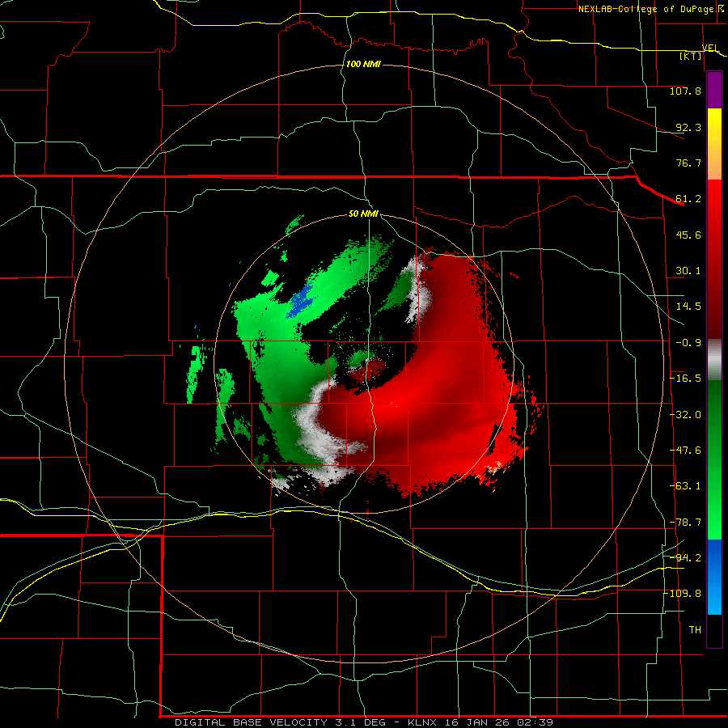Click the 02:39 timestamp

[x=533, y=722]
